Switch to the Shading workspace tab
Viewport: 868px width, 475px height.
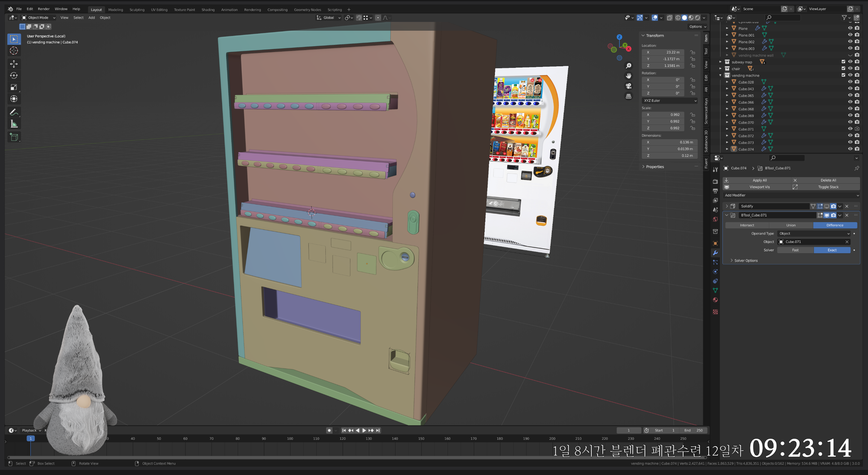208,9
